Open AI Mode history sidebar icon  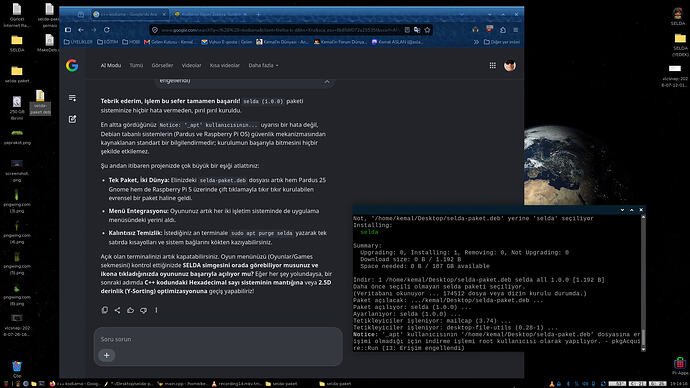tap(73, 98)
